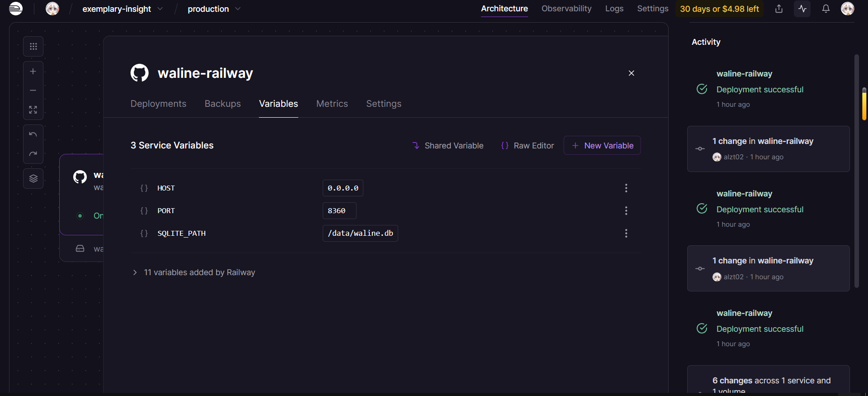Click the redo arrow icon

[33, 154]
